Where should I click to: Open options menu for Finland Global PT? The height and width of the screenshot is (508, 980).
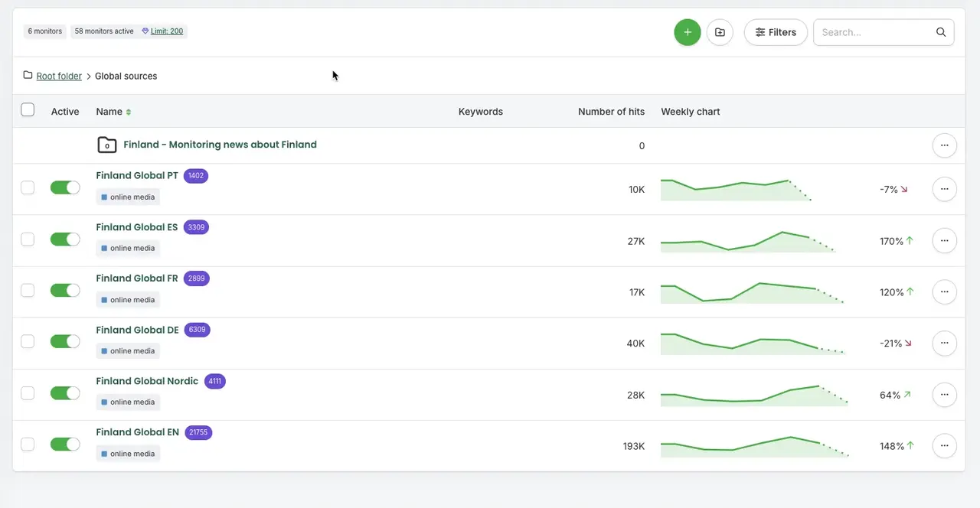point(944,189)
